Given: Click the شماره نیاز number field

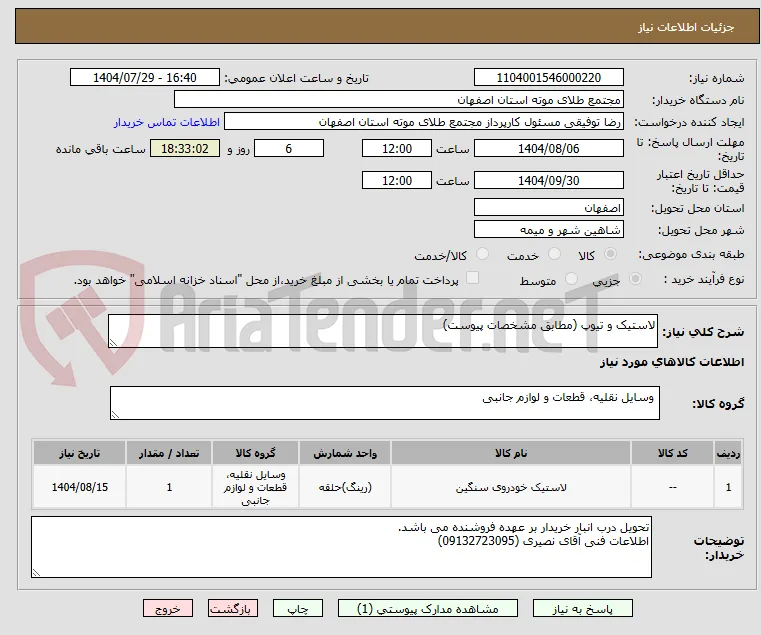Looking at the screenshot, I should click(x=548, y=78).
